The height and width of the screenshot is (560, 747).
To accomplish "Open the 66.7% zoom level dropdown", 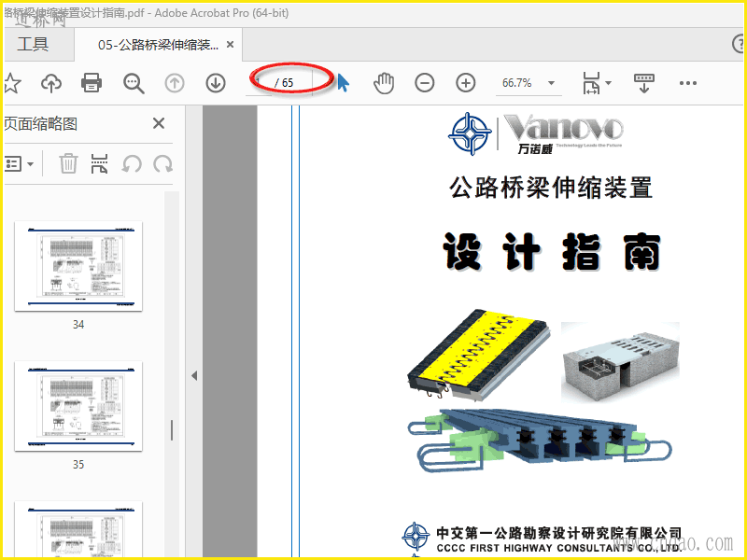I will (x=529, y=83).
